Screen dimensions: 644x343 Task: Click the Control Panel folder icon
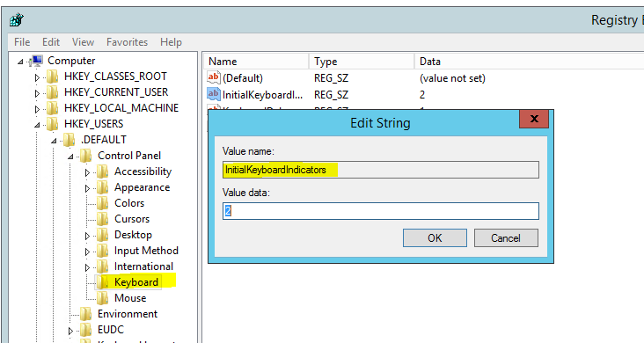pyautogui.click(x=85, y=156)
